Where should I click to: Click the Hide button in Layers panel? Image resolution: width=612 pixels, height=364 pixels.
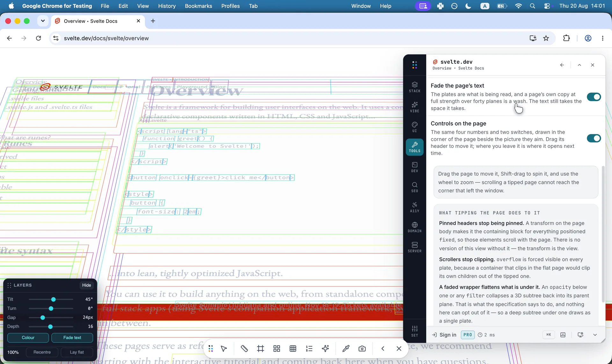tap(86, 285)
